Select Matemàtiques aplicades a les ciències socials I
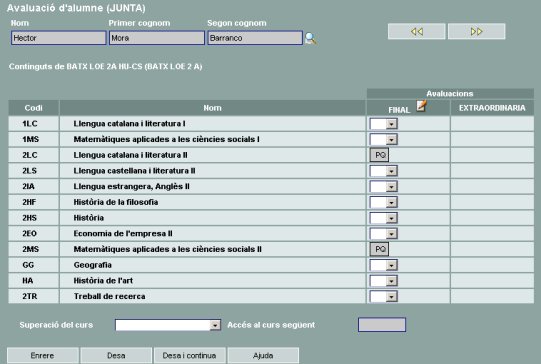This screenshot has width=541, height=364. (x=167, y=139)
